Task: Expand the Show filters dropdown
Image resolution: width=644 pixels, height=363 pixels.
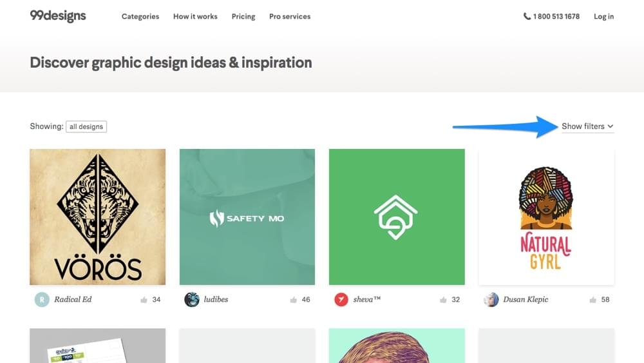Action: pos(583,126)
